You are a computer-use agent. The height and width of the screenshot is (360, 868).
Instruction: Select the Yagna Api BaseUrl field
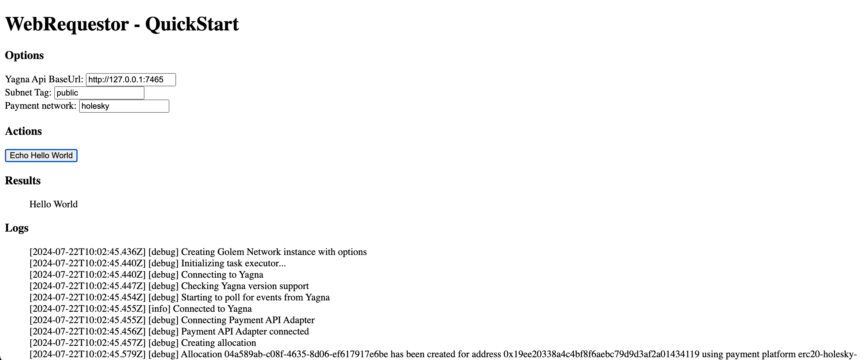click(x=131, y=79)
